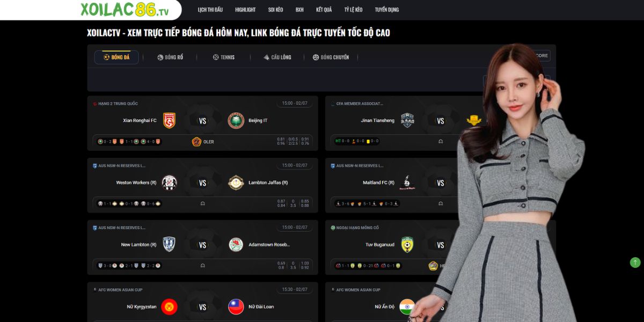The image size is (644, 322).
Task: Open the Xian Ronghai FC team crest
Action: coord(170,121)
